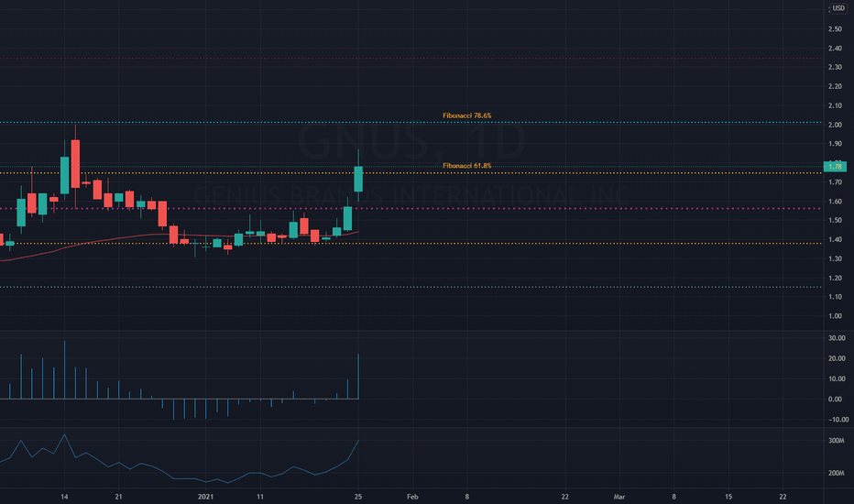This screenshot has height=504, width=854.
Task: Click the 300M volume scale value
Action: pos(836,440)
